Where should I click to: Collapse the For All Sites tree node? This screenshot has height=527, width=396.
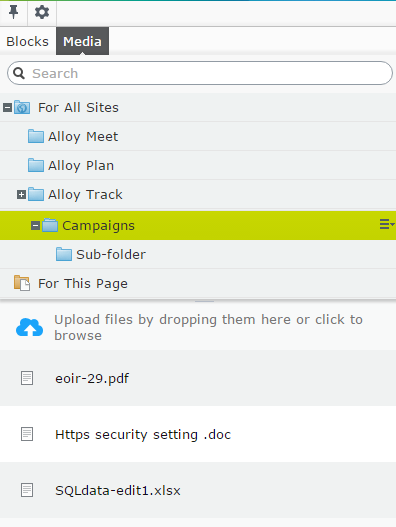tap(7, 108)
